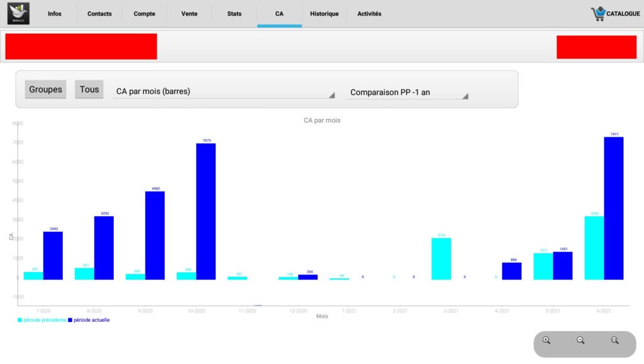Go to the Compte tab
The height and width of the screenshot is (364, 644).
(144, 14)
